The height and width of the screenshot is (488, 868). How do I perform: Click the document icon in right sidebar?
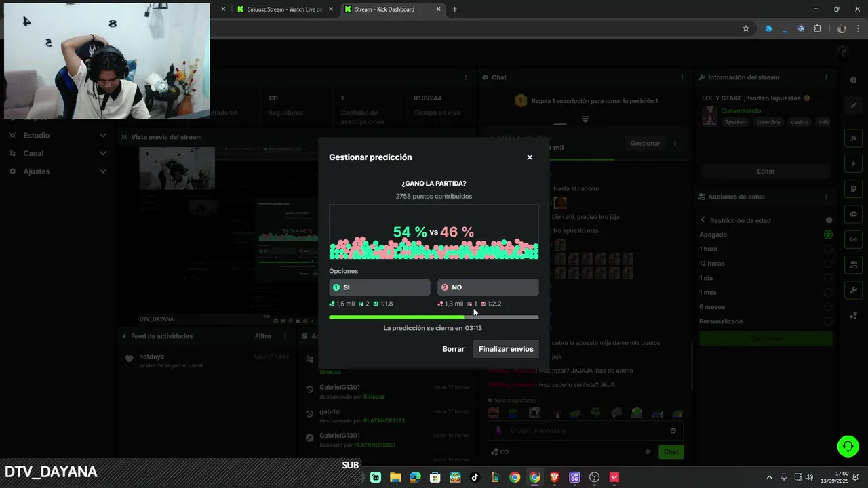[x=853, y=188]
